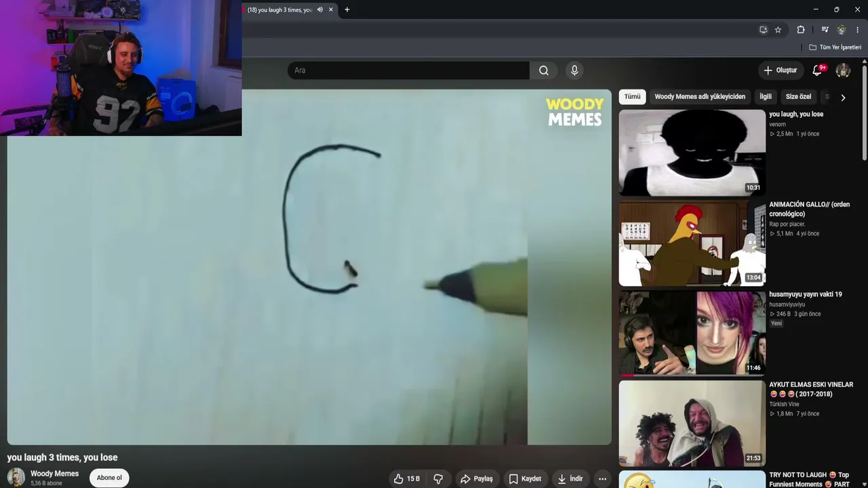The height and width of the screenshot is (488, 868).
Task: Mute the tab using the speaker icon
Action: pos(319,9)
